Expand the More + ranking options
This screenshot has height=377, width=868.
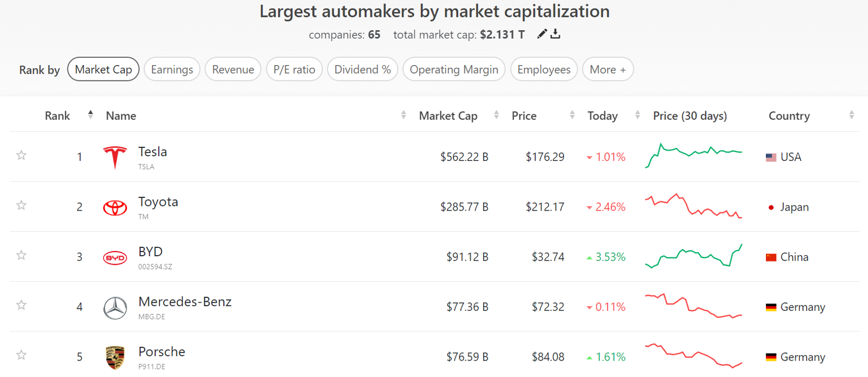point(608,69)
